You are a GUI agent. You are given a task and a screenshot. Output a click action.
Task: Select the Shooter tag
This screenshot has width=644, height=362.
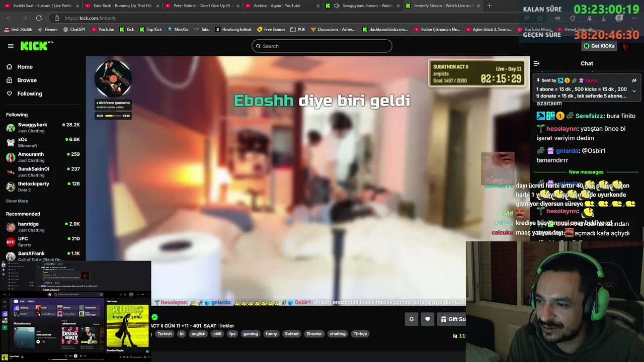pyautogui.click(x=314, y=334)
